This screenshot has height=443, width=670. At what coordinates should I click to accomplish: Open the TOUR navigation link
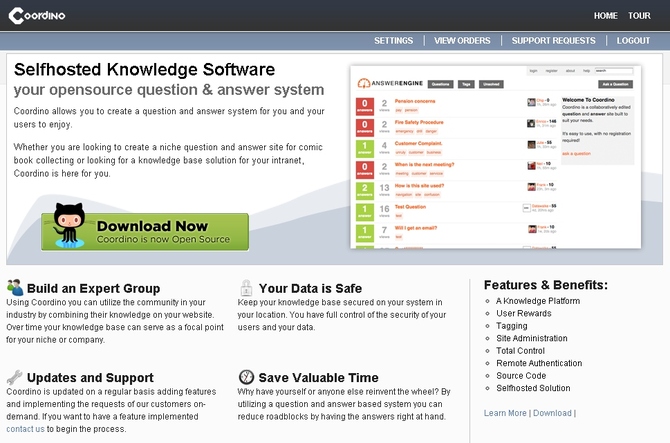point(639,16)
